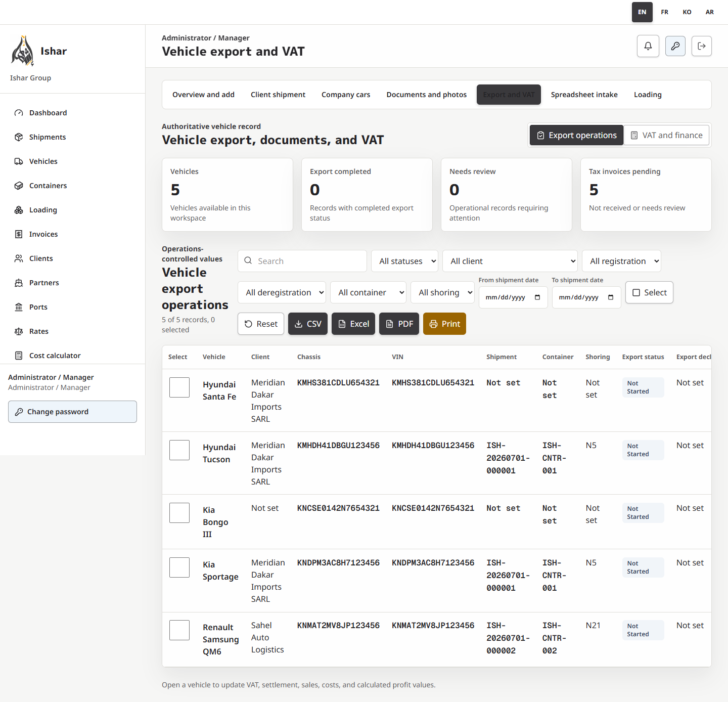Click the Change password button
Image resolution: width=728 pixels, height=702 pixels.
click(72, 412)
